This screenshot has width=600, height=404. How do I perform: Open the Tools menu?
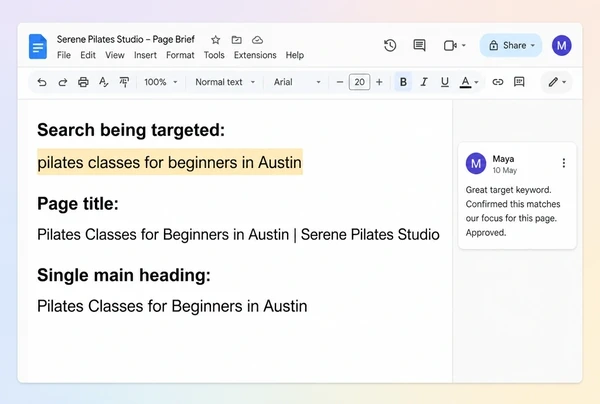pyautogui.click(x=214, y=55)
